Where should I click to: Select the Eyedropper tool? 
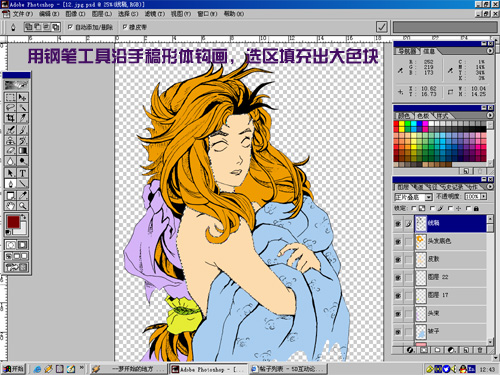[22, 195]
